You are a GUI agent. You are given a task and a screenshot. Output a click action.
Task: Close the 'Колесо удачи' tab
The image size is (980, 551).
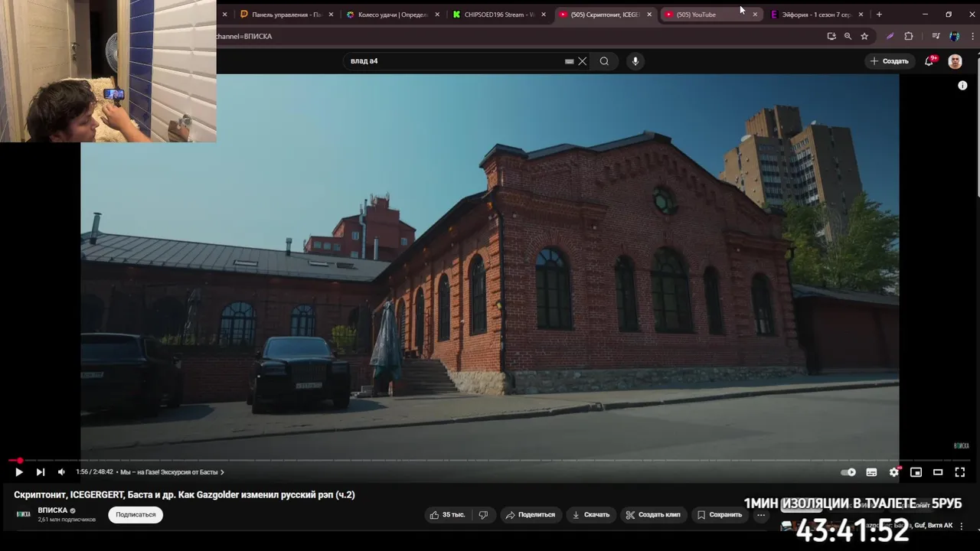(437, 15)
